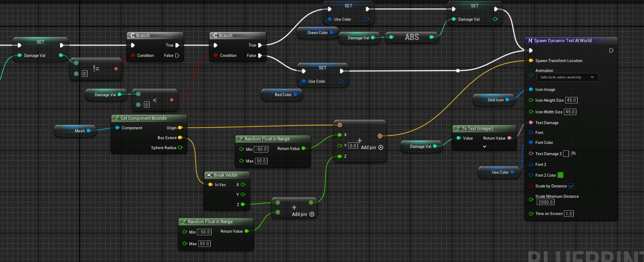Click the False output pin of the second Branch
The image size is (644, 262).
pos(260,56)
